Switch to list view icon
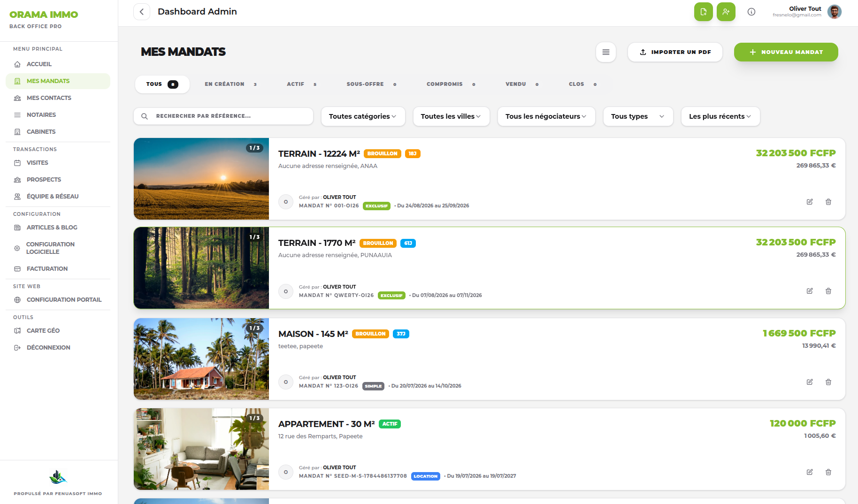 (605, 52)
